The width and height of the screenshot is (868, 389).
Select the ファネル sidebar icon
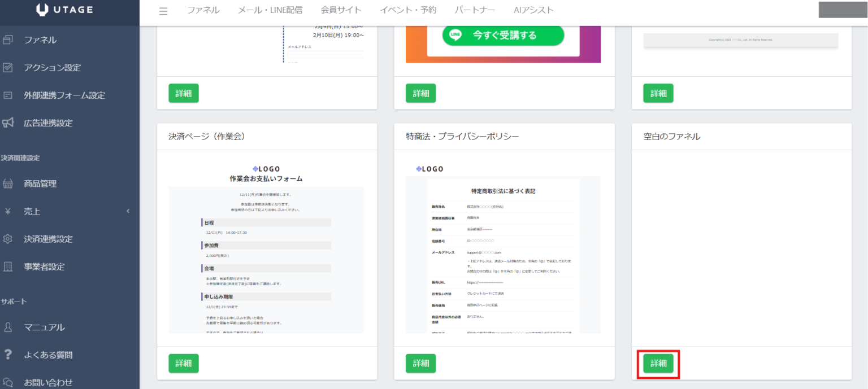(x=8, y=40)
